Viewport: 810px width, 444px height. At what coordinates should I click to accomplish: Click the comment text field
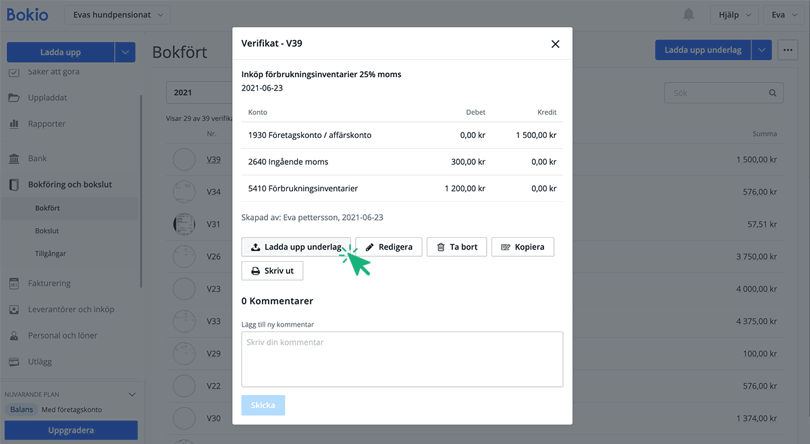click(x=402, y=359)
